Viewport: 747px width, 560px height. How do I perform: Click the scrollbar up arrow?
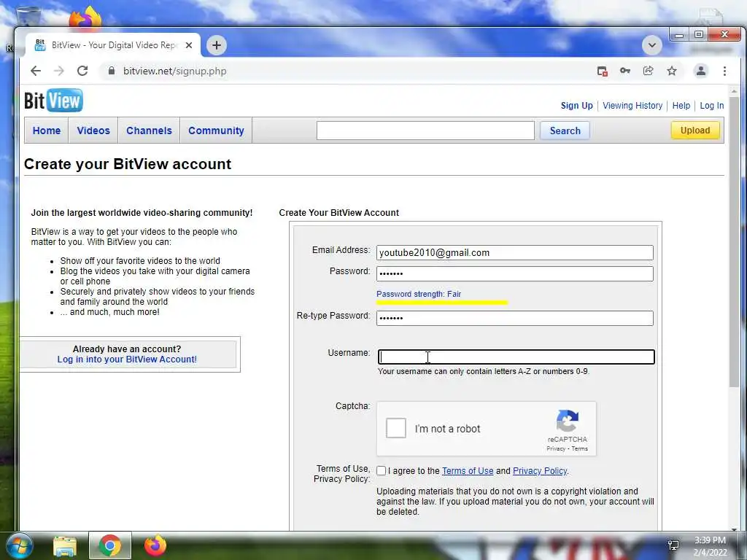pos(734,90)
